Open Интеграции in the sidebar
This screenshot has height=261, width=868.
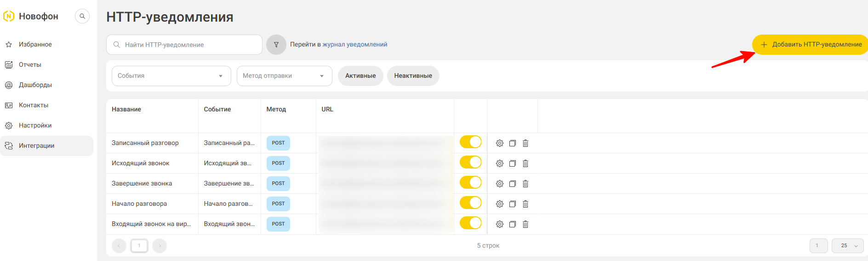[47, 146]
